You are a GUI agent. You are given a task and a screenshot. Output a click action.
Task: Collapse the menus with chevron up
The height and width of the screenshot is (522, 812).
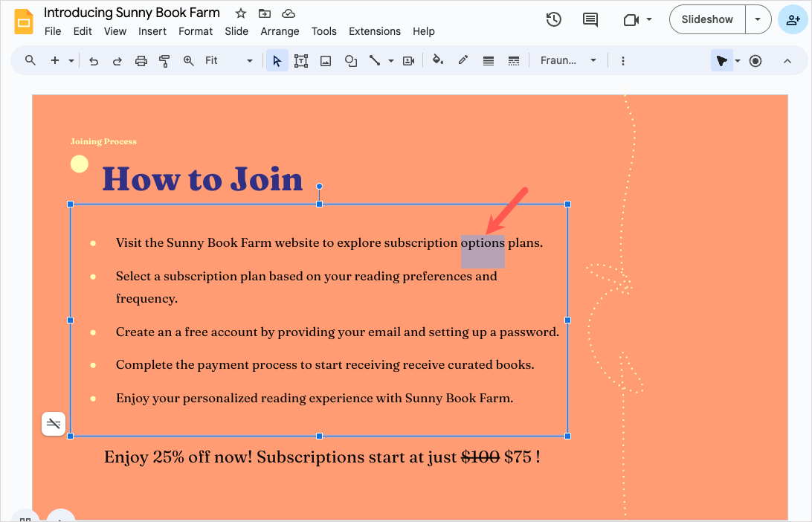(787, 61)
